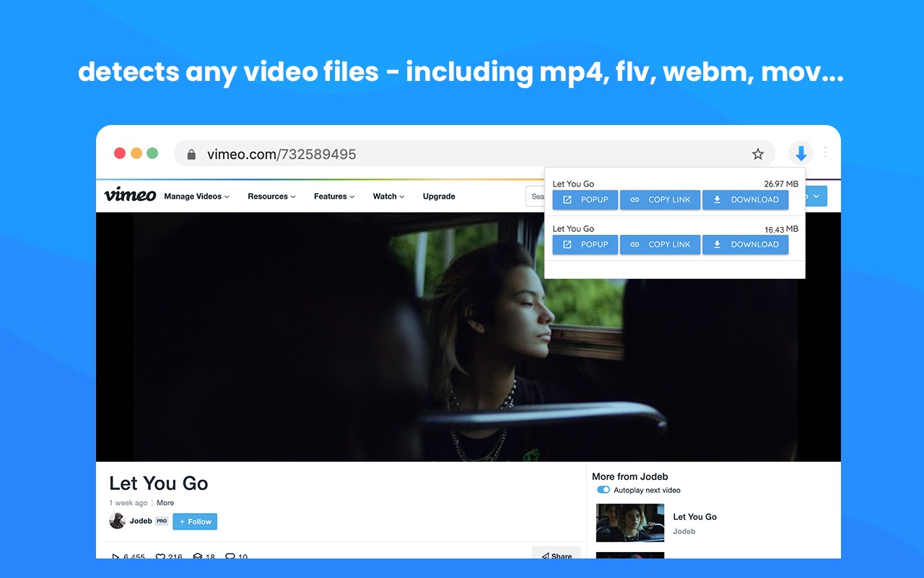Click the 16.43 MB file size text
The width and height of the screenshot is (924, 578).
(x=781, y=229)
